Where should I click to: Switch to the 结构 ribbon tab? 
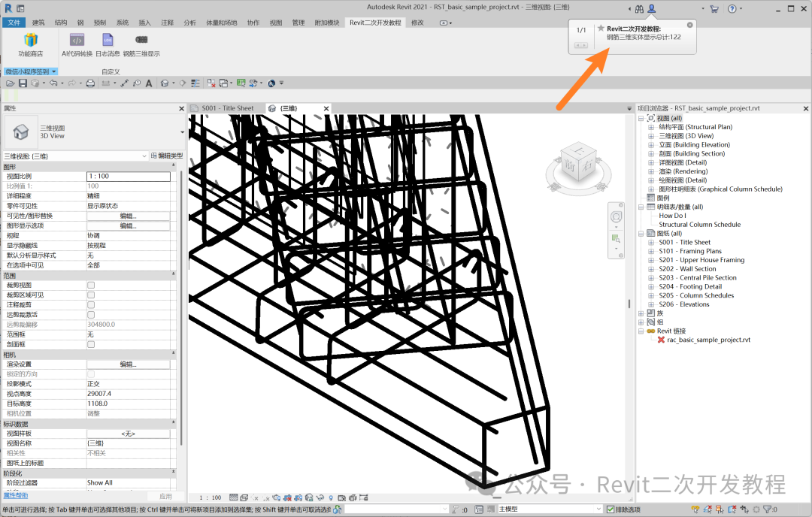(61, 23)
